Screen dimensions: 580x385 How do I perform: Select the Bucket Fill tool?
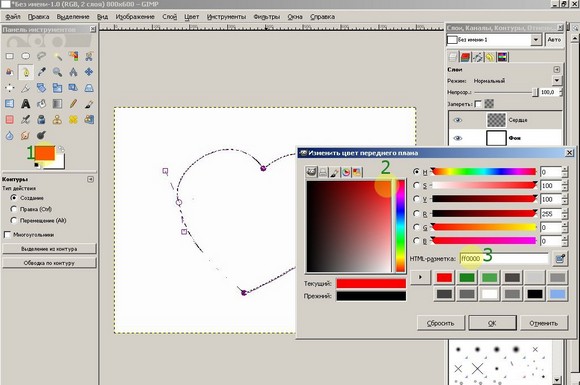41,104
